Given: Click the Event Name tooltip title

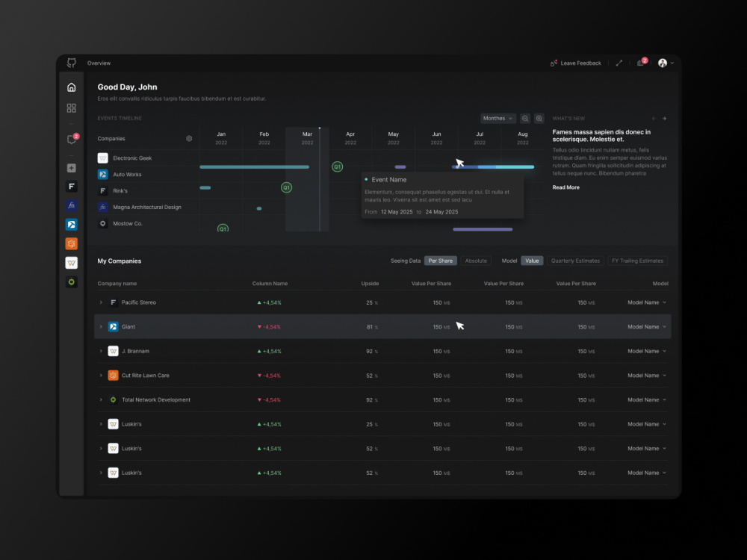Looking at the screenshot, I should click(x=388, y=179).
